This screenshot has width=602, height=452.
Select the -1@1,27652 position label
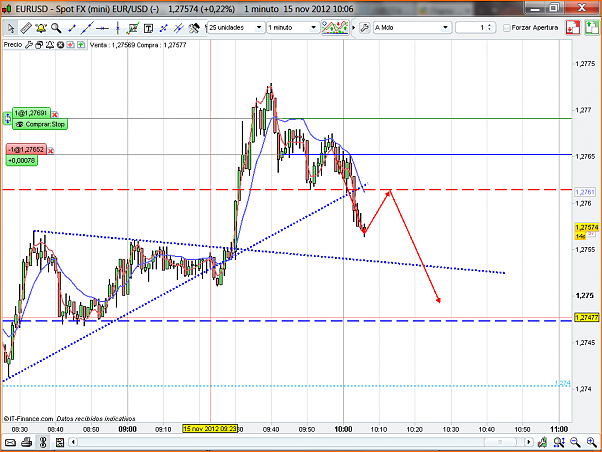click(x=26, y=149)
